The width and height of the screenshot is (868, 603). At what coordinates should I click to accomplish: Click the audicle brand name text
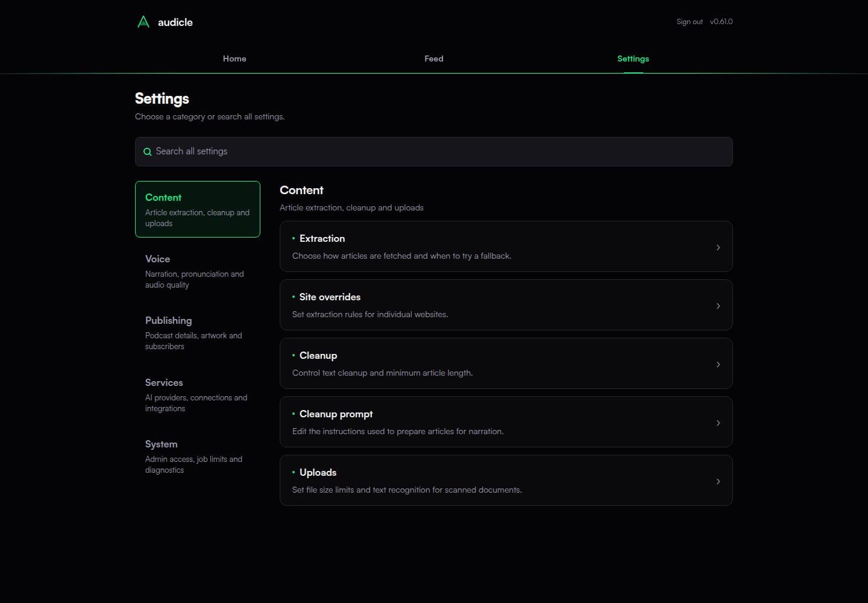(175, 22)
